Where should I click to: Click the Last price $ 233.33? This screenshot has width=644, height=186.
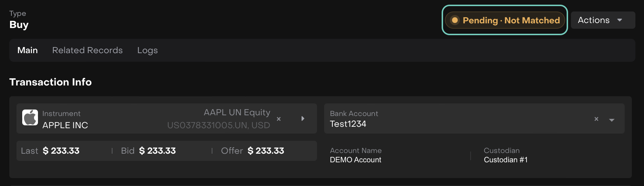[x=61, y=151]
